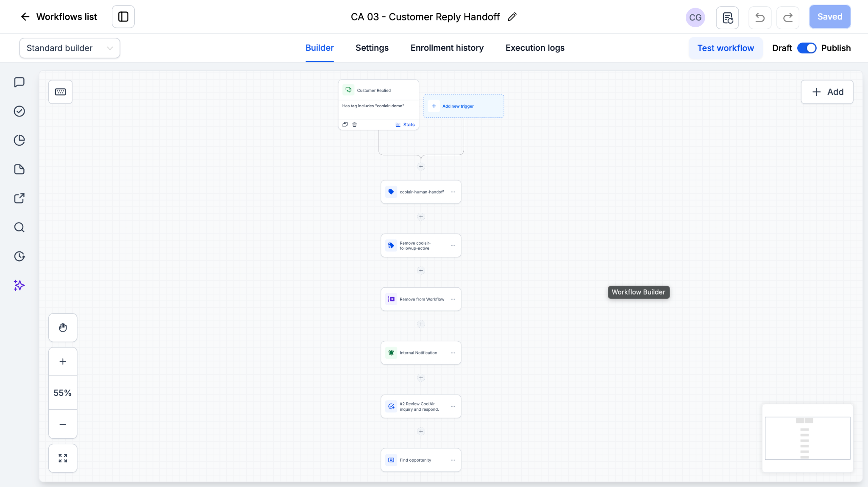Toggle the side panel layout icon
Image resolution: width=868 pixels, height=487 pixels.
123,17
